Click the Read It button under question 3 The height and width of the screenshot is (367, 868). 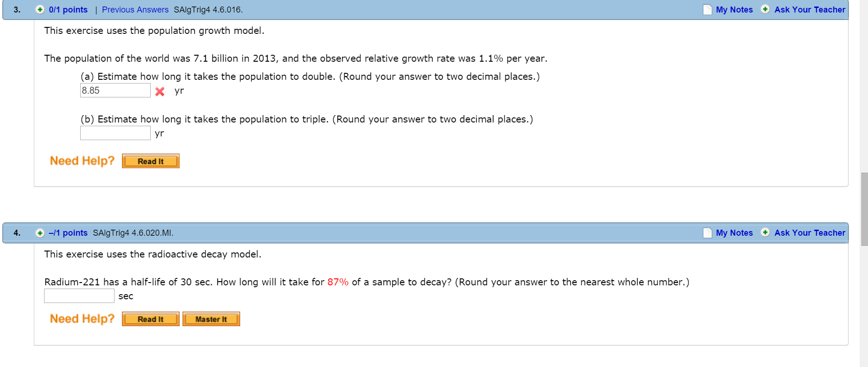(151, 161)
